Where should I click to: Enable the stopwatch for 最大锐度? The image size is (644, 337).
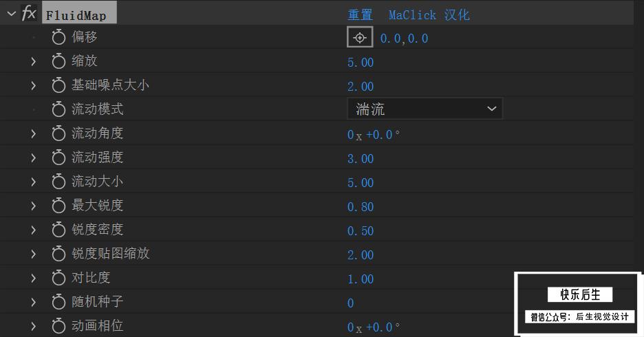tap(58, 206)
